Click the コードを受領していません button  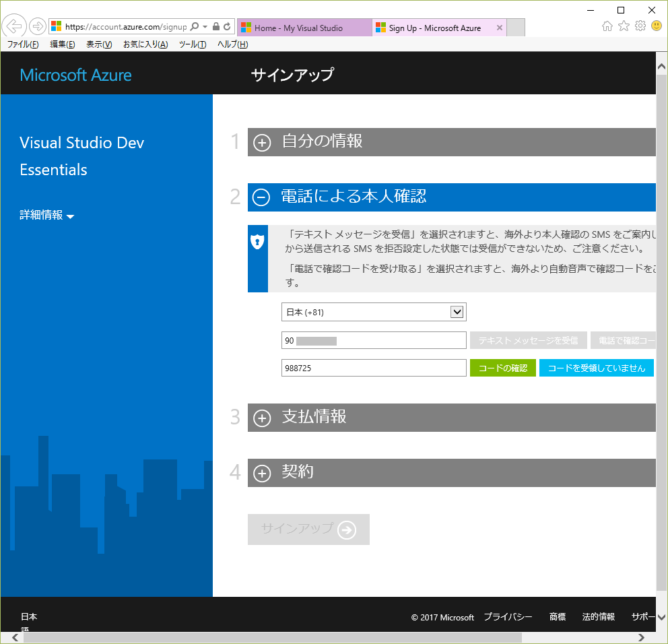(x=597, y=368)
